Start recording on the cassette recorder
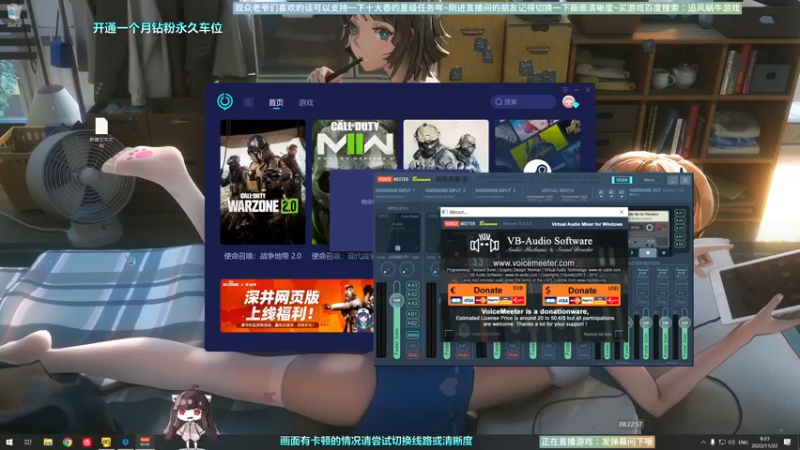800x450 pixels. (664, 253)
